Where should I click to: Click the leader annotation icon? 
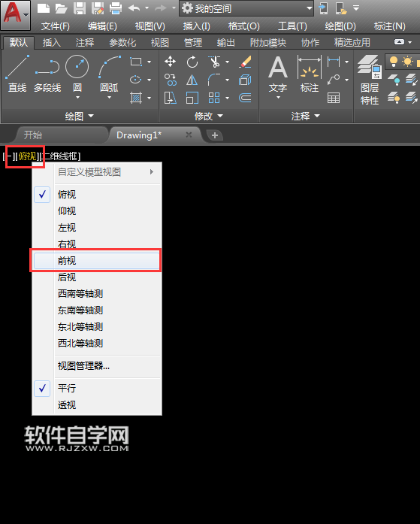[x=334, y=80]
